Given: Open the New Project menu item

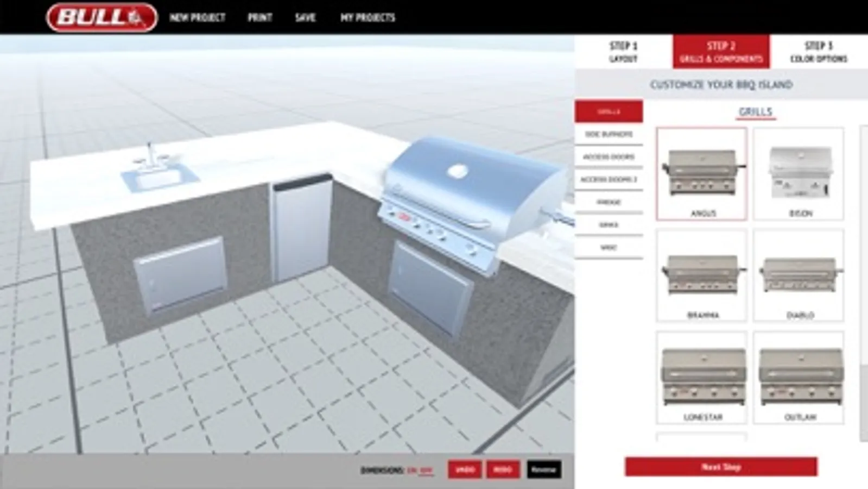Looking at the screenshot, I should pyautogui.click(x=197, y=17).
